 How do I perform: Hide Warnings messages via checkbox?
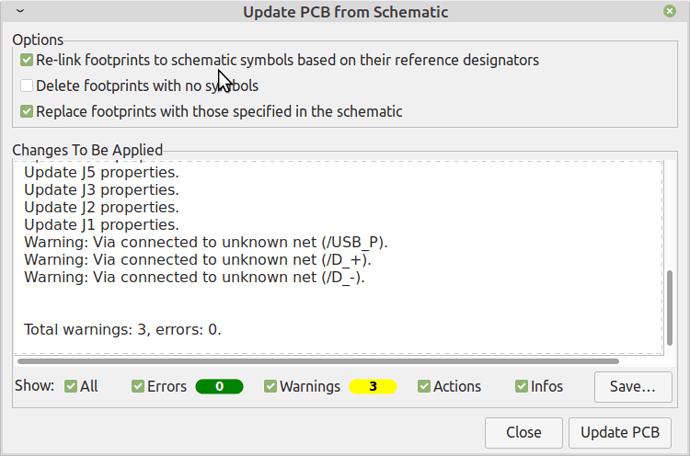point(270,386)
